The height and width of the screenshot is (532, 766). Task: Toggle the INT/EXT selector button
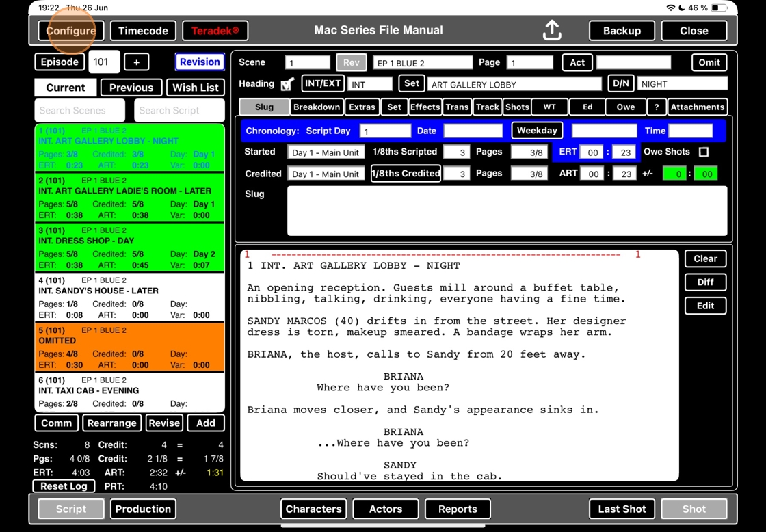322,83
